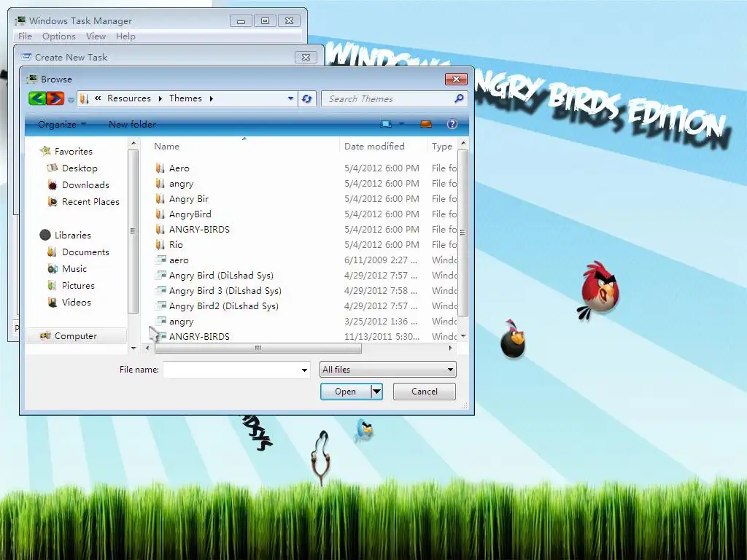Sort by Name column header
This screenshot has height=560, width=747.
coord(167,146)
